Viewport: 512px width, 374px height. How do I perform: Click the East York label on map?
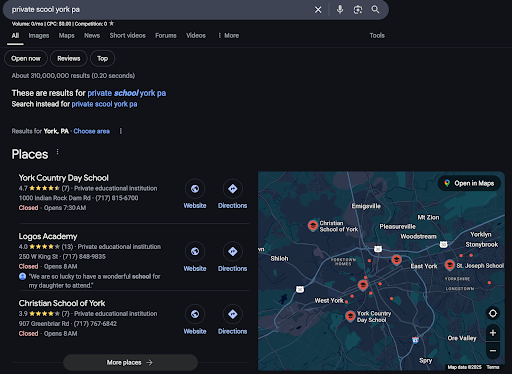[x=424, y=266]
